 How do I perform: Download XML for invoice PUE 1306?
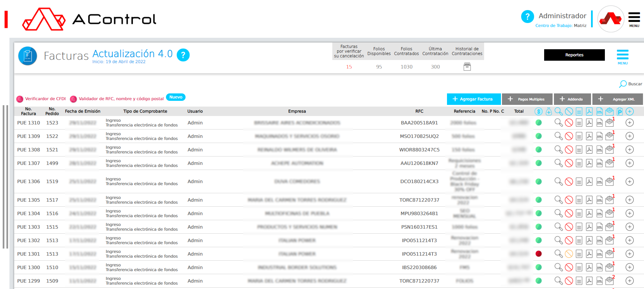599,181
